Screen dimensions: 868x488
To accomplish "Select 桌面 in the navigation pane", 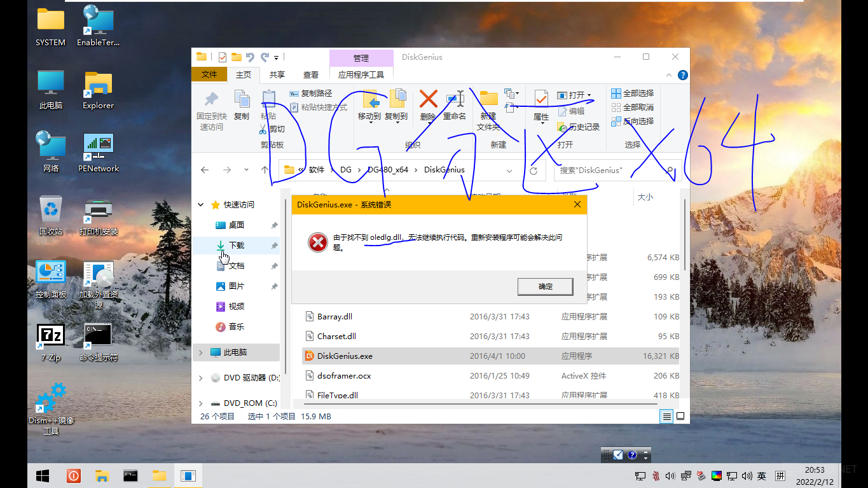I will click(237, 225).
